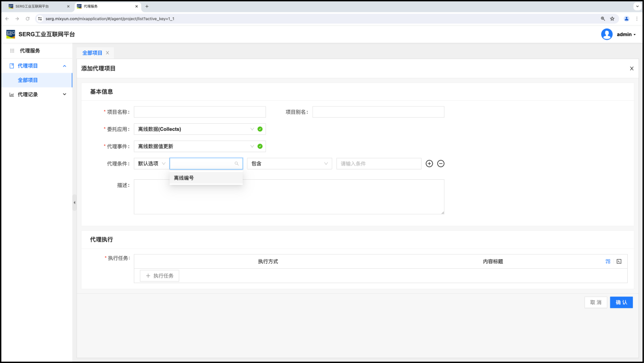Select 全部项目 in the sidebar
Screen dimensions: 644x363
tap(28, 80)
